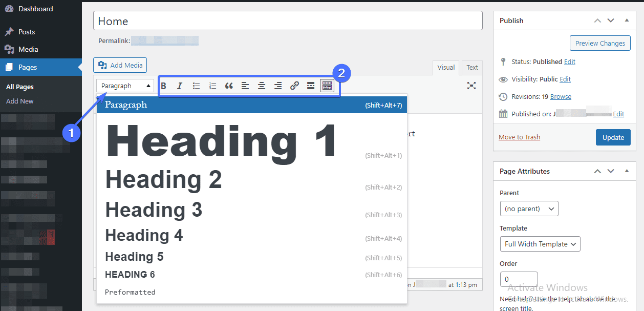Choose Heading 3 format
Image resolution: width=644 pixels, height=311 pixels.
coord(252,210)
